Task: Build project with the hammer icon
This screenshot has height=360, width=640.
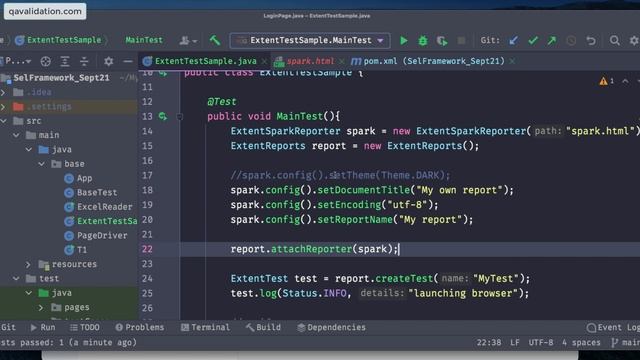Action: pos(215,40)
